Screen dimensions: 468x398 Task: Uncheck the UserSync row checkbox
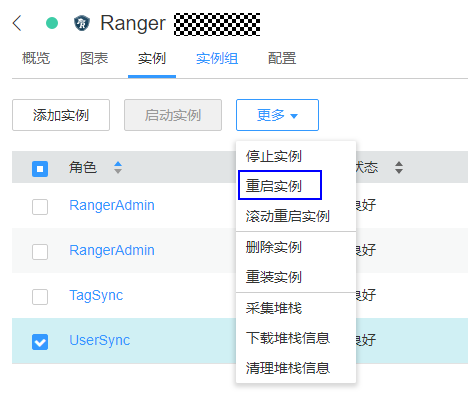(x=40, y=342)
